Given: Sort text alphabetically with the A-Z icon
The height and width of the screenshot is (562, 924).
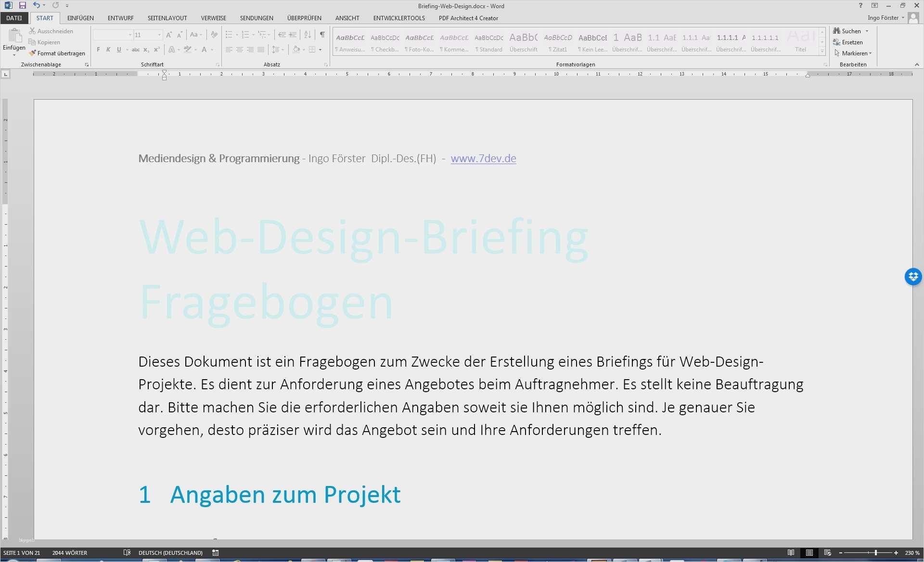Looking at the screenshot, I should [308, 35].
